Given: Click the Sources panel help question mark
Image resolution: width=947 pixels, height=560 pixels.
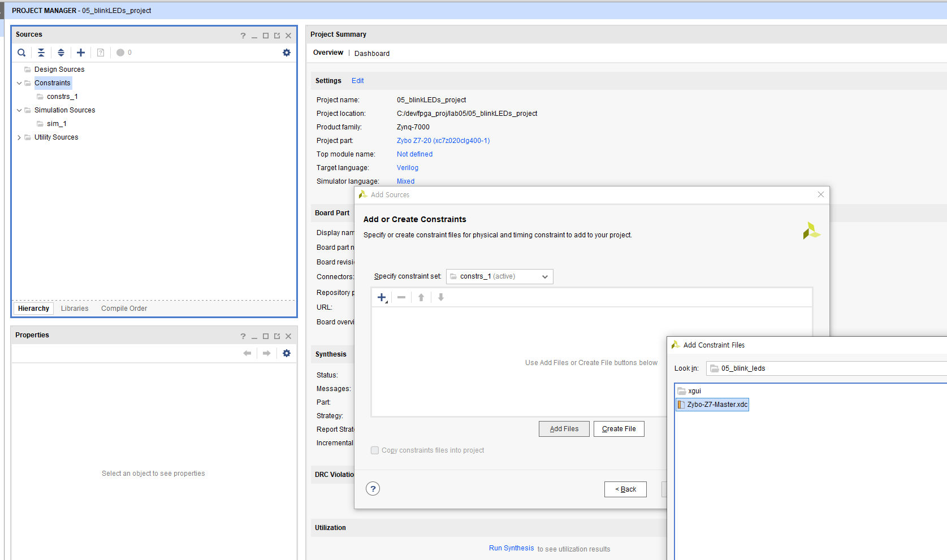Looking at the screenshot, I should pos(243,35).
